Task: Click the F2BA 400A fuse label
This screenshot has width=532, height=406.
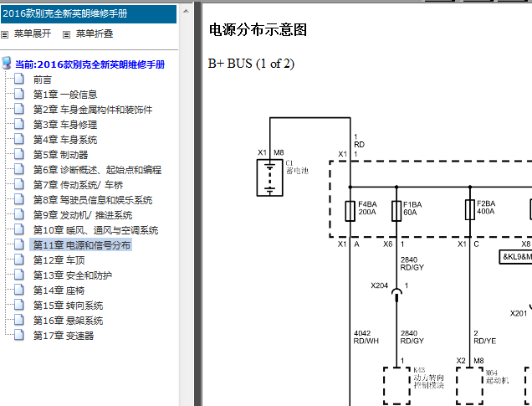Action: click(486, 207)
